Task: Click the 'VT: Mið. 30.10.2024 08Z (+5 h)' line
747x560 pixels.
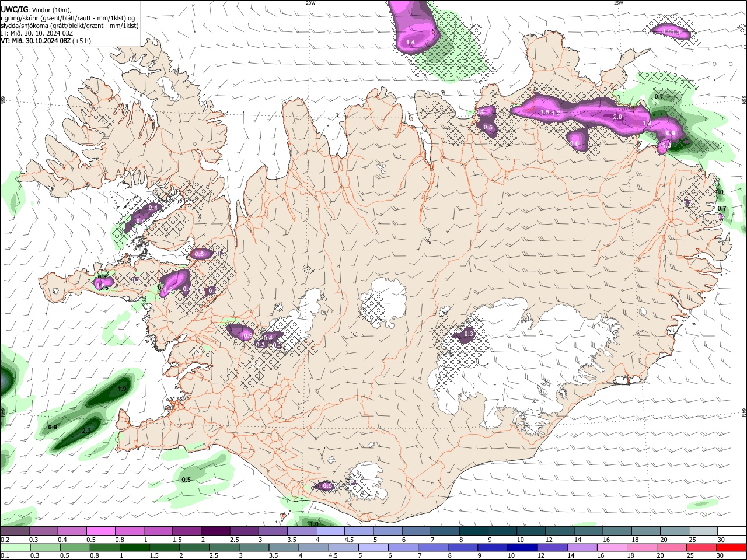Action: pyautogui.click(x=46, y=41)
